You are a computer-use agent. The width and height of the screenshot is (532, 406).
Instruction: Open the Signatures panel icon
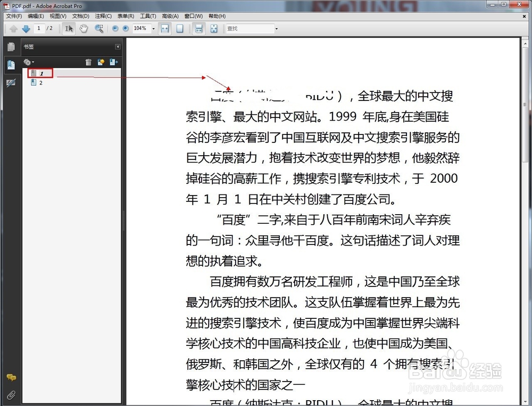pos(11,83)
